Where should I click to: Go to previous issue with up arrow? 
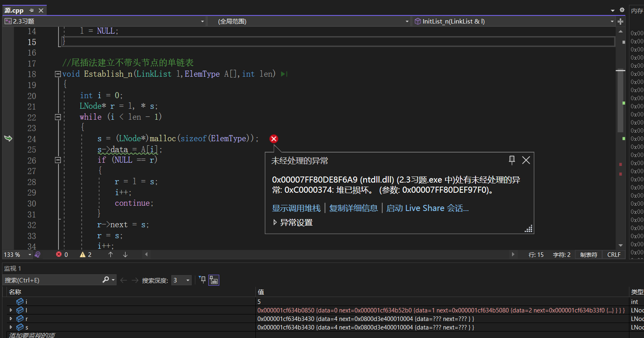tap(110, 254)
